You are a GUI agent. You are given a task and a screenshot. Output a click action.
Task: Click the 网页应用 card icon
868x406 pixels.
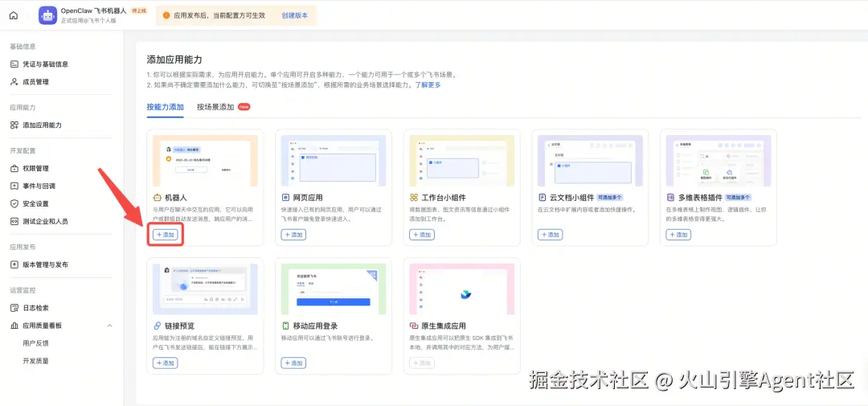tap(285, 198)
